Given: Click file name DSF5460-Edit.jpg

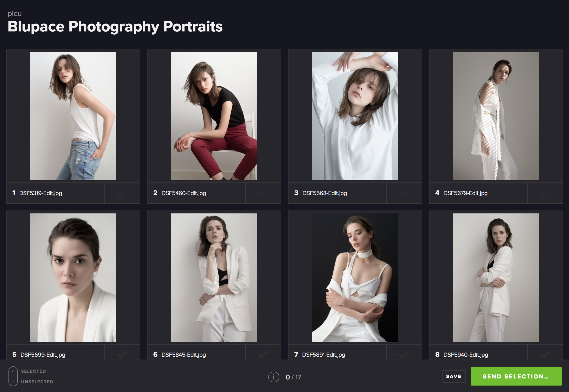Looking at the screenshot, I should click(x=184, y=193).
